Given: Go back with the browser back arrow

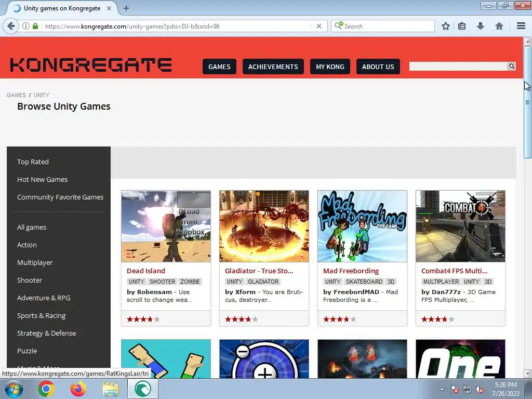Looking at the screenshot, I should point(11,26).
